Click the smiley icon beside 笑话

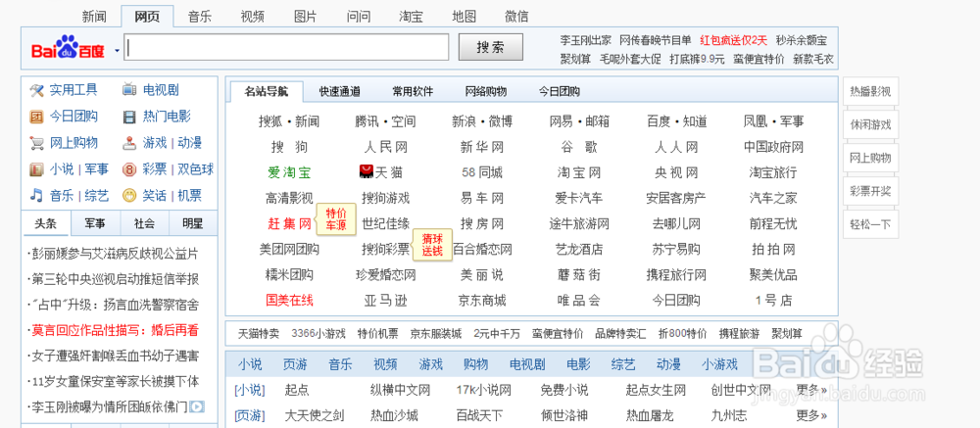[129, 196]
